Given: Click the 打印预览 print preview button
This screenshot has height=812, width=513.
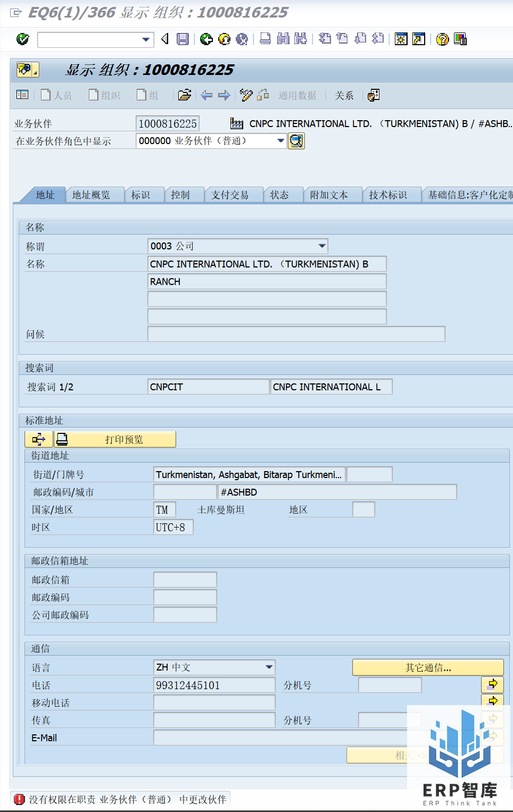Looking at the screenshot, I should [114, 439].
